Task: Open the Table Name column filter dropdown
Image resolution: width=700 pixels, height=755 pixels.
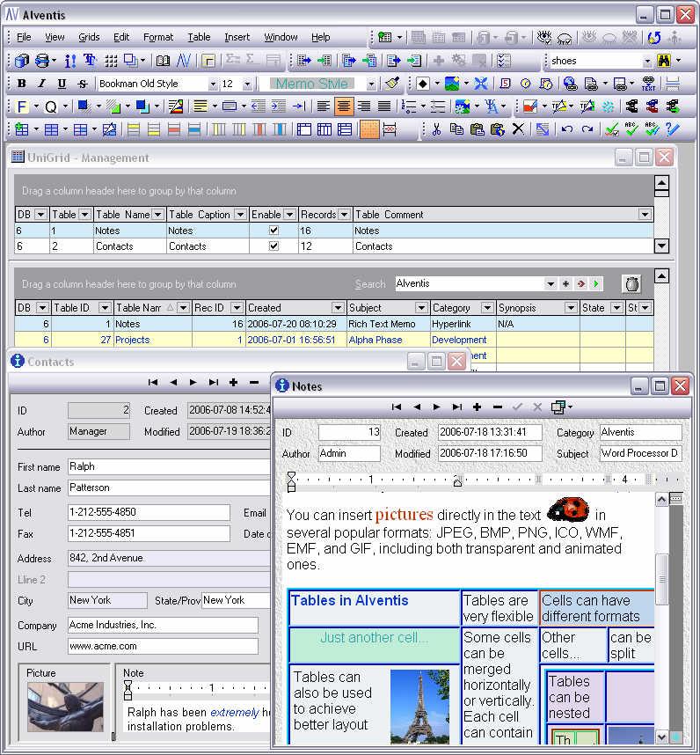Action: 157,215
